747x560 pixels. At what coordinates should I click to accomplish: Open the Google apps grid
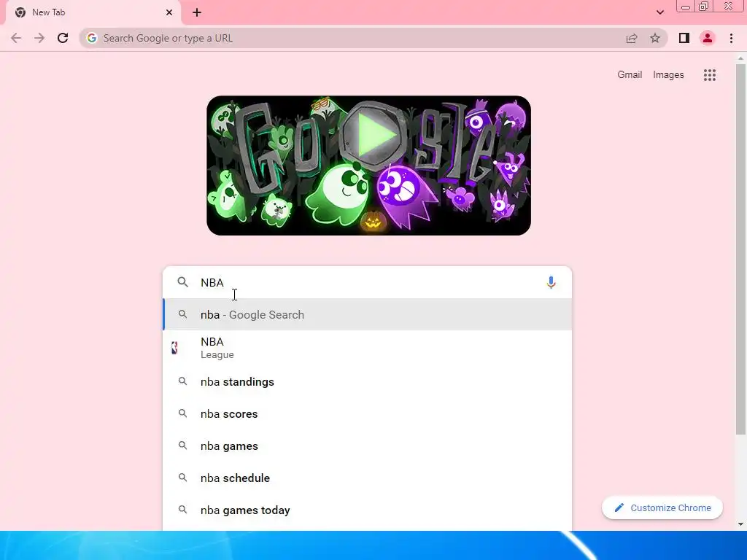[709, 75]
